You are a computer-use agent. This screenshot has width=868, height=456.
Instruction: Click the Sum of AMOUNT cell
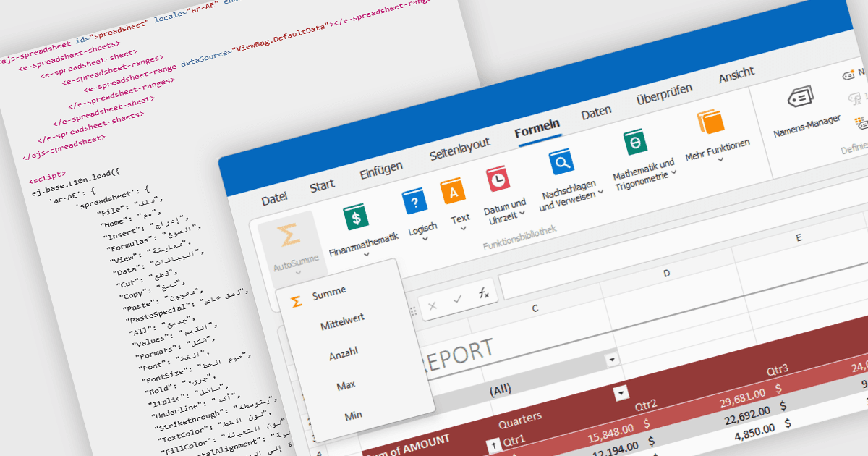coord(409,447)
